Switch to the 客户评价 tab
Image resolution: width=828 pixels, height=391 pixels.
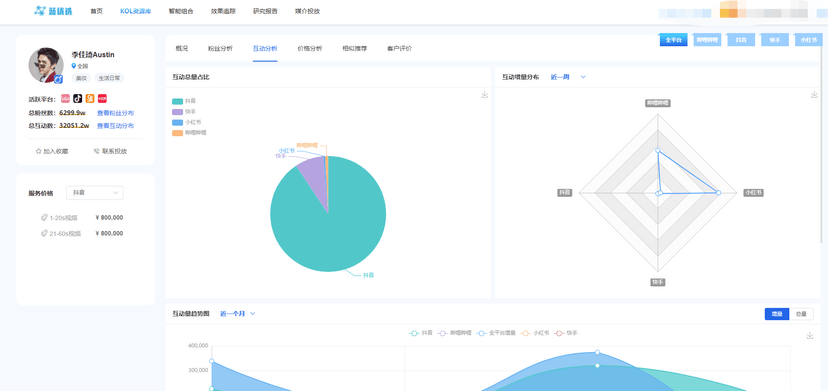(400, 49)
